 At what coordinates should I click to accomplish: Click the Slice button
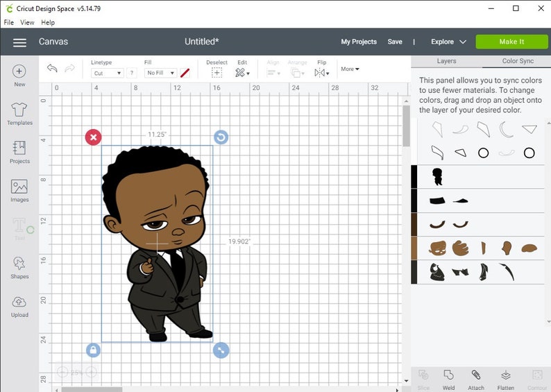click(x=423, y=380)
